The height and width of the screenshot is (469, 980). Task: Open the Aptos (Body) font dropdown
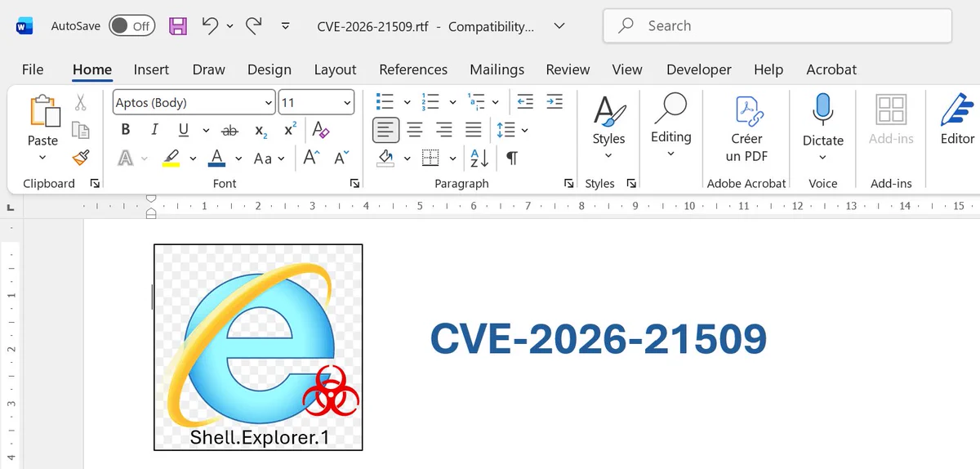click(269, 103)
